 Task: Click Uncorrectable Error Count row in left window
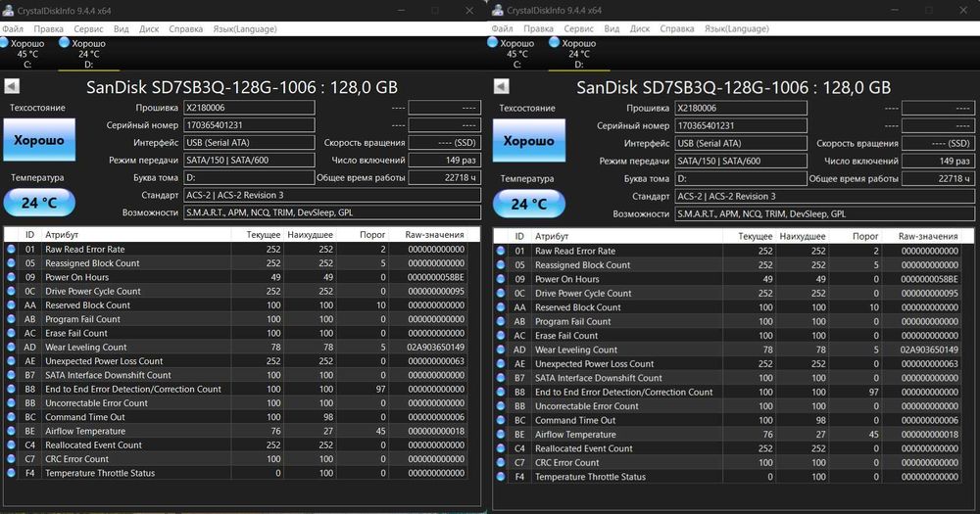(236, 402)
